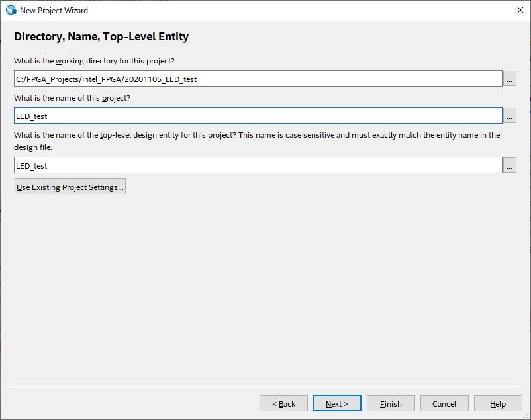
Task: Click the Directory, Name, Top-Level Entity heading
Action: (x=101, y=37)
